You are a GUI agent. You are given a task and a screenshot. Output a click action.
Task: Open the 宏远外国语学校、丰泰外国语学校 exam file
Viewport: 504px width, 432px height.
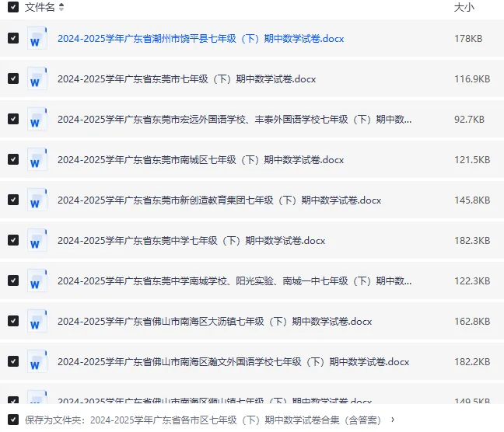[235, 120]
